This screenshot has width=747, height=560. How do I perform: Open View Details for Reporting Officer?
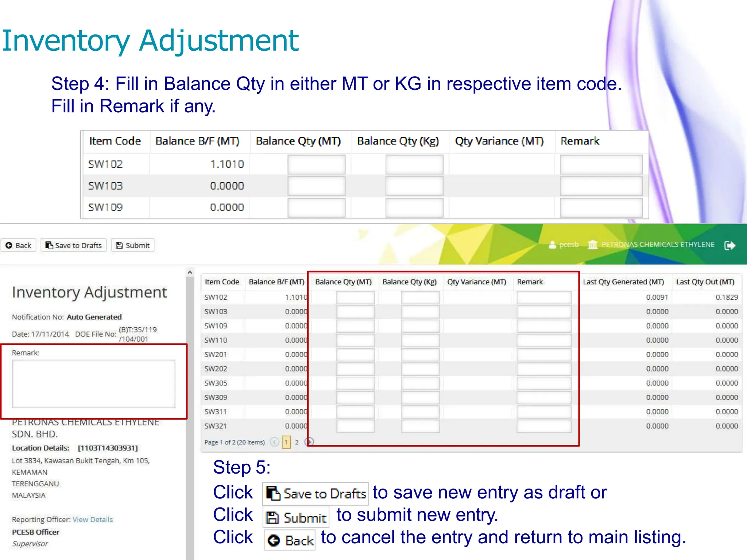[x=93, y=520]
